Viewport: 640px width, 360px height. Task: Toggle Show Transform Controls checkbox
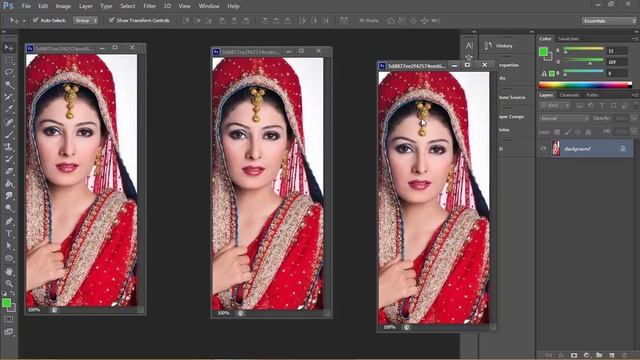pyautogui.click(x=111, y=20)
